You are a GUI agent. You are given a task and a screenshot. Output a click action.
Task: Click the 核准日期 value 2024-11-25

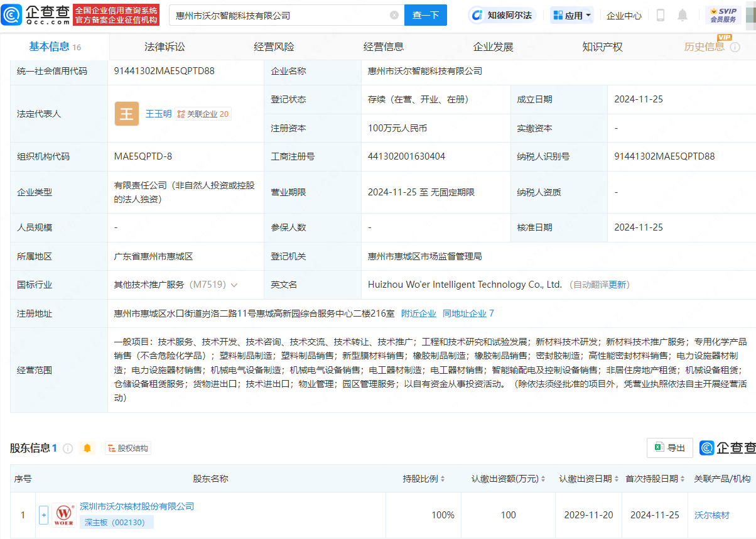coord(639,227)
